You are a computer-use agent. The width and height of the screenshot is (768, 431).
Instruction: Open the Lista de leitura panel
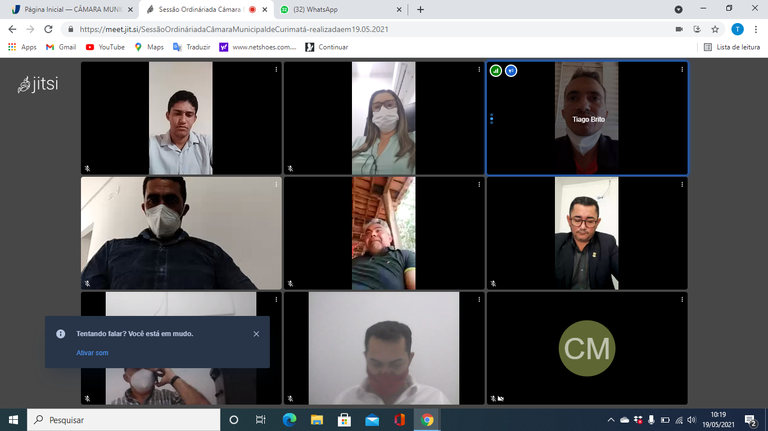click(x=731, y=47)
